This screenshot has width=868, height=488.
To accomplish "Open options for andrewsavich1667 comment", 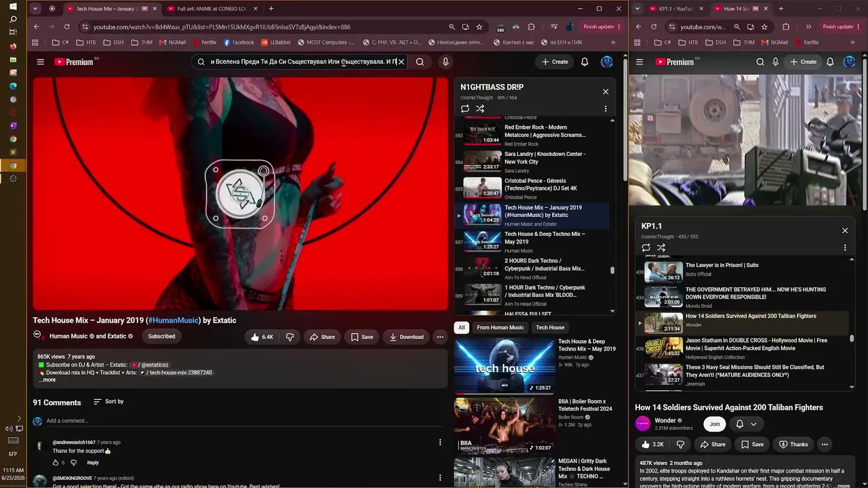I will pyautogui.click(x=440, y=443).
